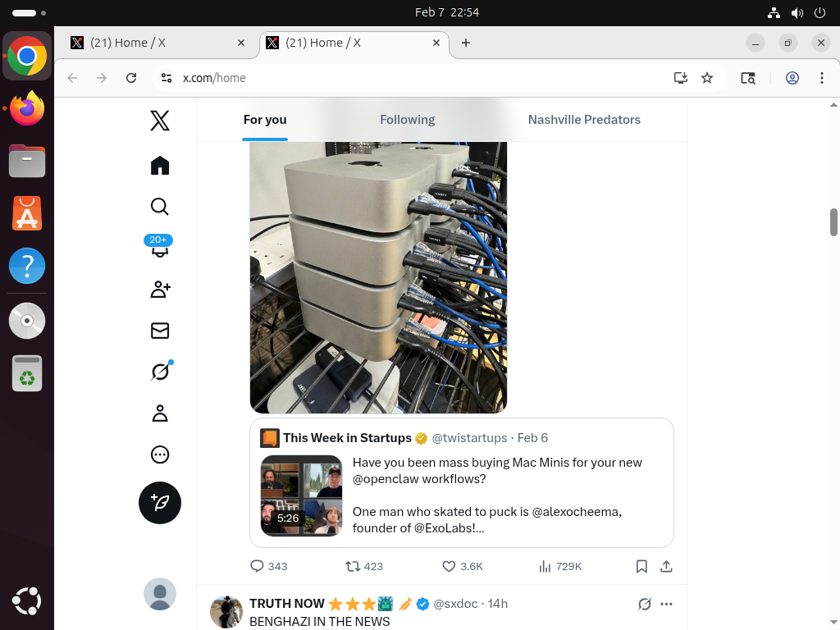The width and height of the screenshot is (840, 630).
Task: Switch to the Following tab
Action: (x=407, y=120)
